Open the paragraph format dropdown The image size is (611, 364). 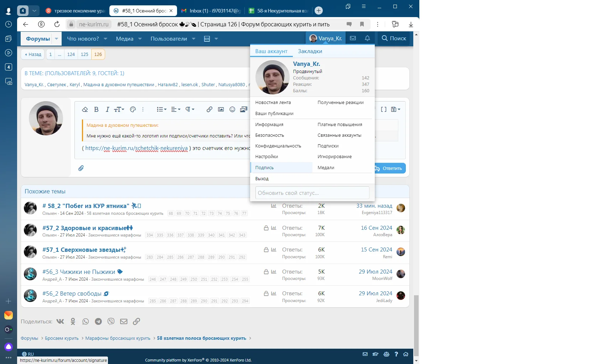[x=190, y=109]
